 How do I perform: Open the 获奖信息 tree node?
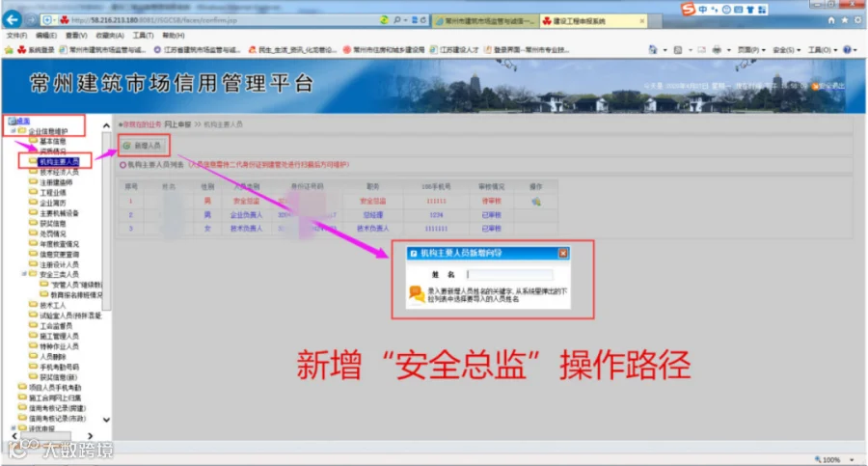pyautogui.click(x=53, y=223)
